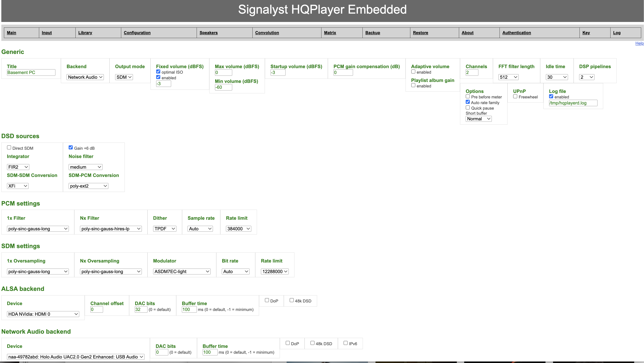Screen dimensions: 644x363
Task: Enable DoP under Network Audio backend
Action: tap(288, 343)
